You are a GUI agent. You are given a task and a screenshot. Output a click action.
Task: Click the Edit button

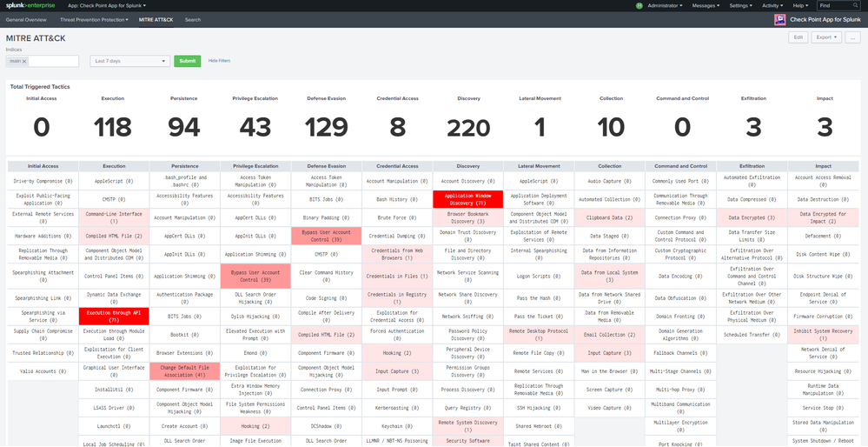coord(798,37)
